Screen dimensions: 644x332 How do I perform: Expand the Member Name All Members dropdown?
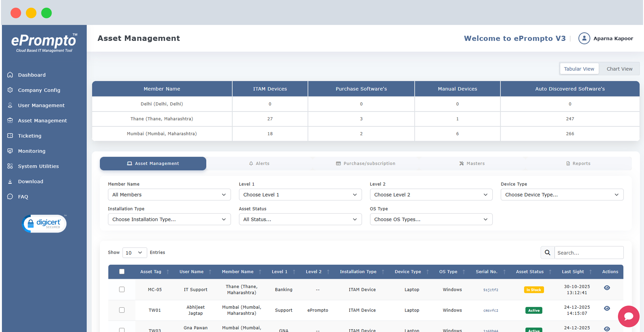[x=169, y=195]
